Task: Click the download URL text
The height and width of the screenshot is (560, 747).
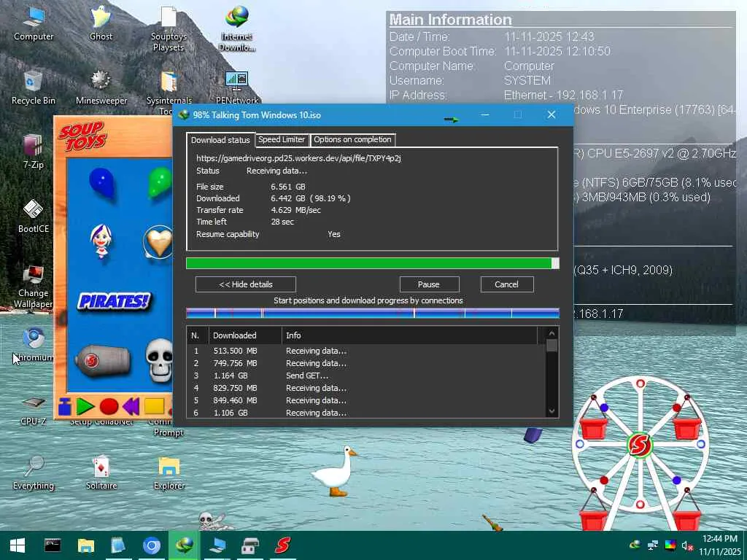Action: tap(298, 158)
